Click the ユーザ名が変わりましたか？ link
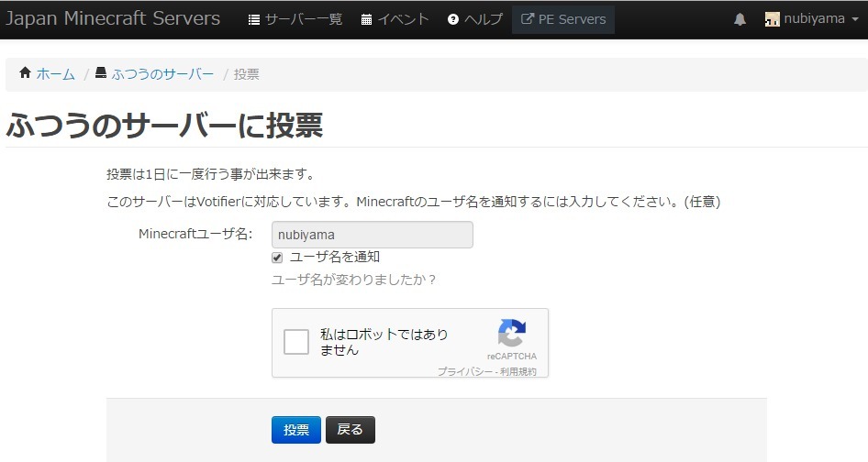868x462 pixels. click(x=354, y=280)
